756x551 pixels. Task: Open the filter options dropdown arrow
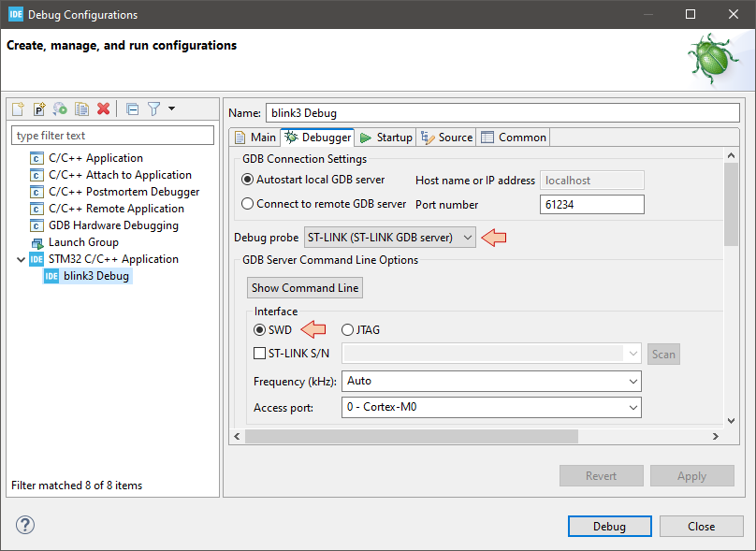tap(171, 109)
